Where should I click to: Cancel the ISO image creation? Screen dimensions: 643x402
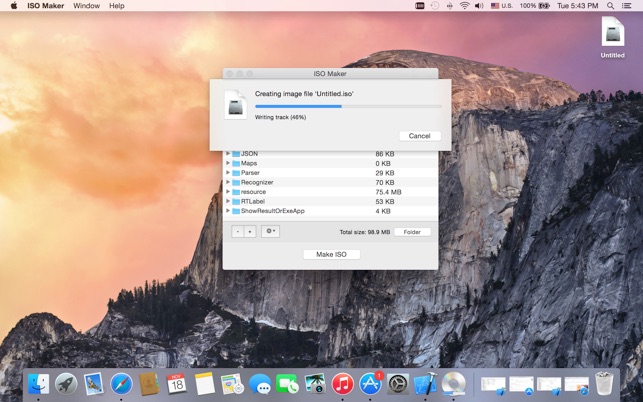click(x=420, y=136)
